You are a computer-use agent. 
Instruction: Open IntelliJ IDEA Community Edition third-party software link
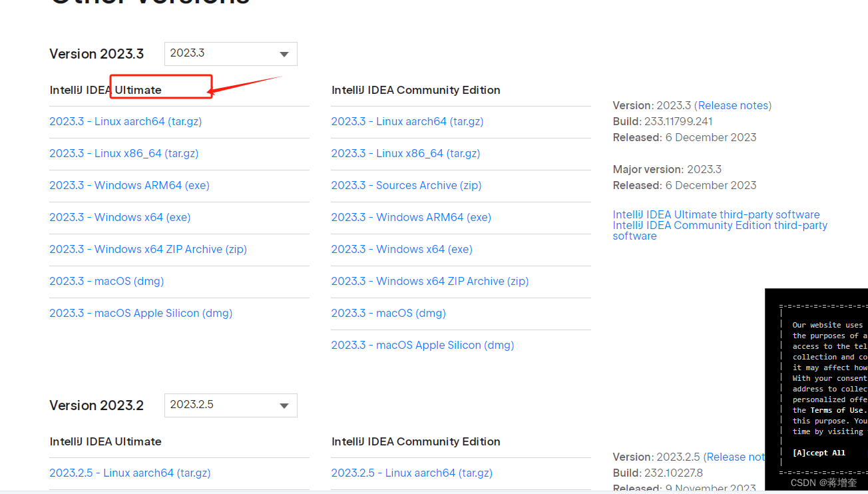pyautogui.click(x=720, y=230)
